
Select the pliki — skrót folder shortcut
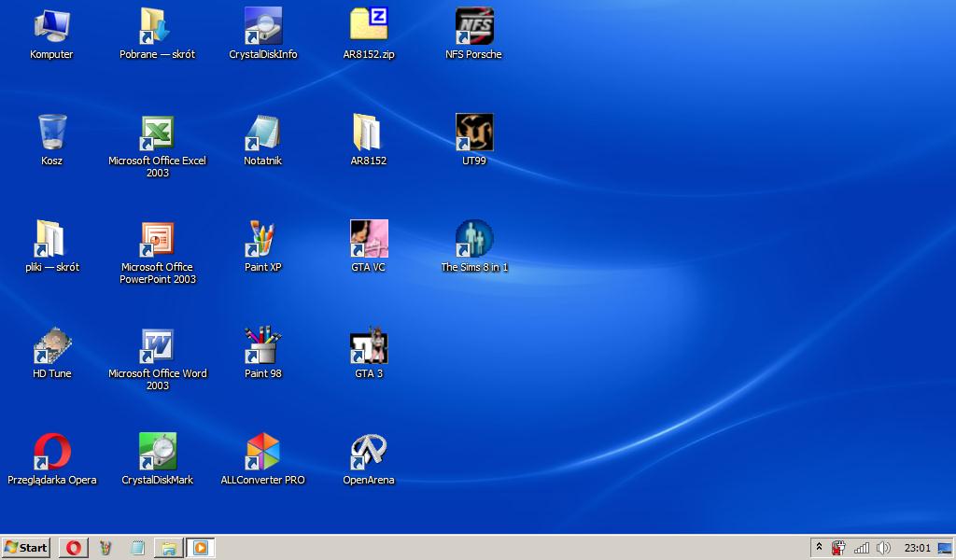click(52, 246)
